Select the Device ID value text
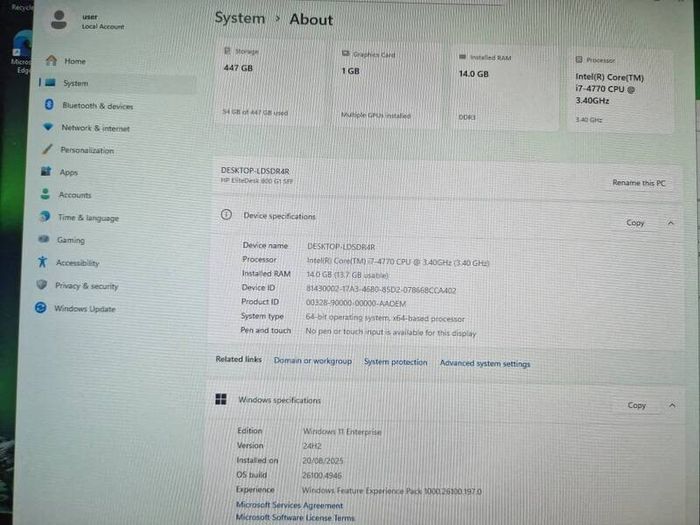 tap(381, 290)
